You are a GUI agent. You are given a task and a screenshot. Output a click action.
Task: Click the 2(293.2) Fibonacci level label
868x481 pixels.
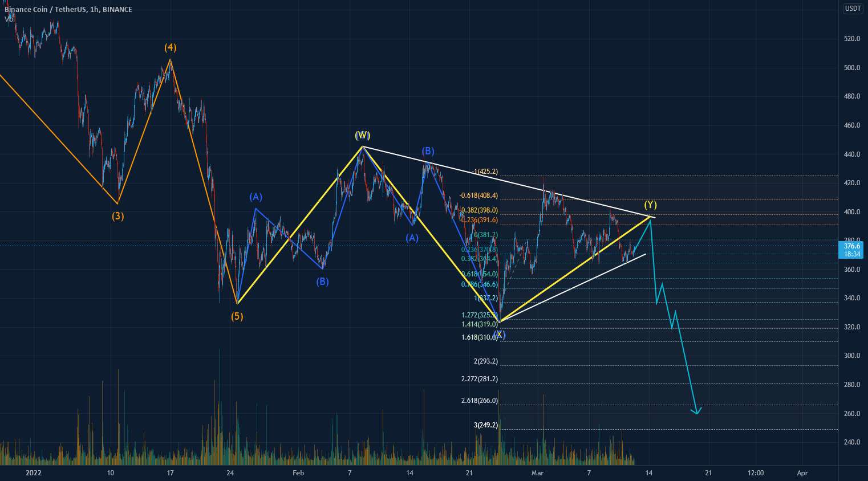[x=485, y=361]
